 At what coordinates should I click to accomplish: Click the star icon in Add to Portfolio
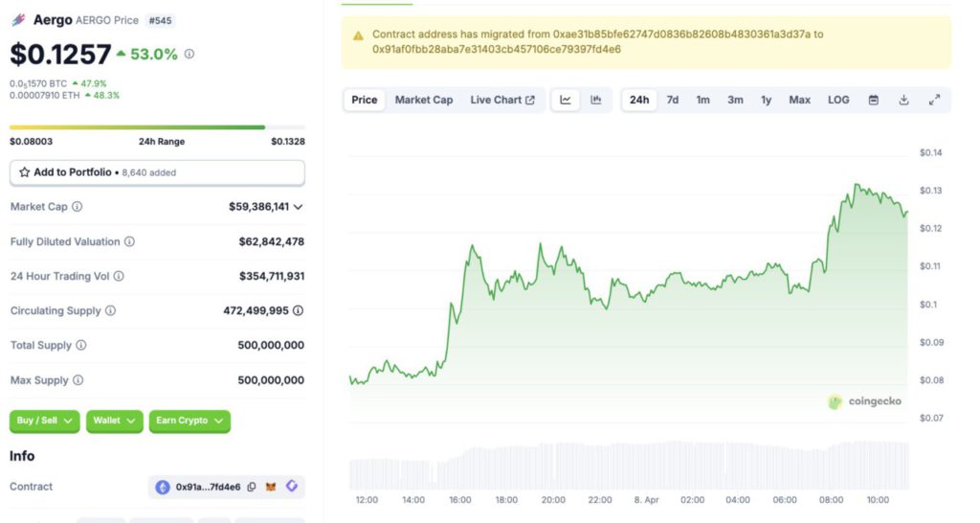tap(24, 172)
